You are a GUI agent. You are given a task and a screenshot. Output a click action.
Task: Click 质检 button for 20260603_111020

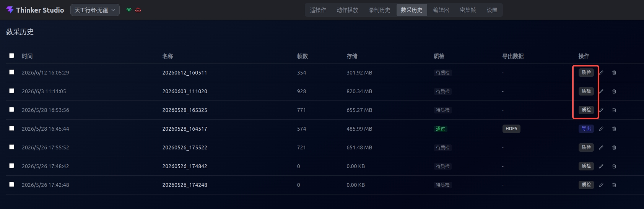[x=586, y=91]
